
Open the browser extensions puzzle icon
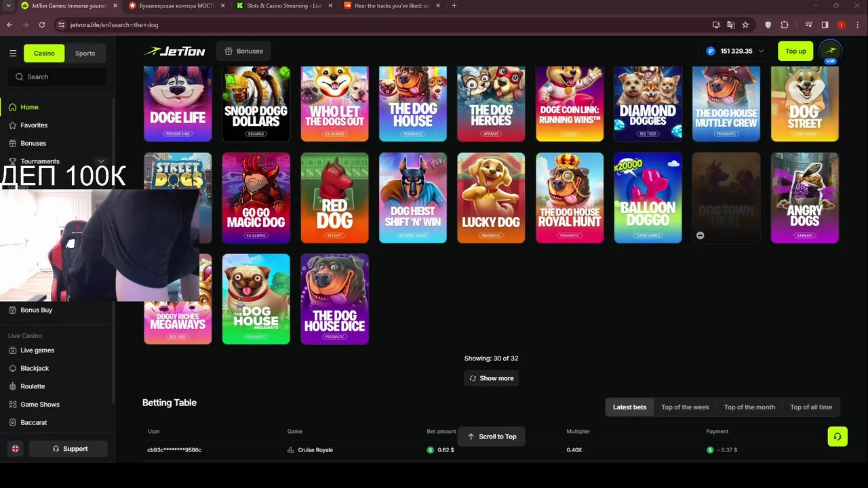coord(785,25)
